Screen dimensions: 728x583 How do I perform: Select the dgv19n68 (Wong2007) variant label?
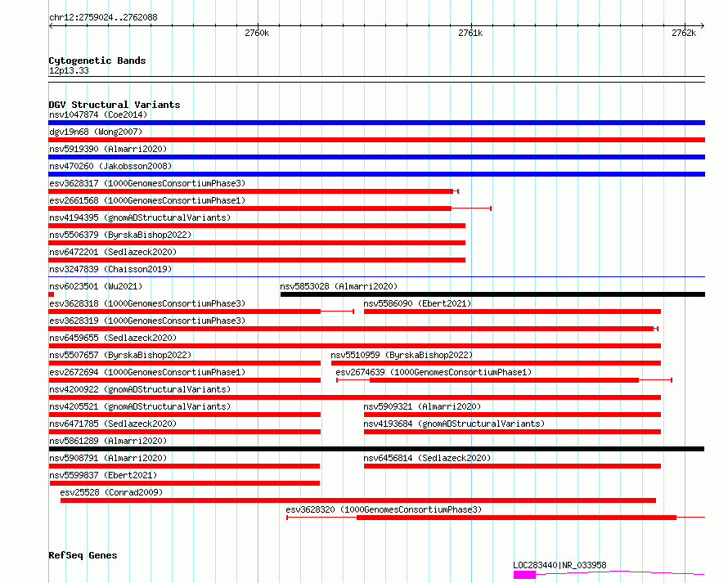pos(96,132)
